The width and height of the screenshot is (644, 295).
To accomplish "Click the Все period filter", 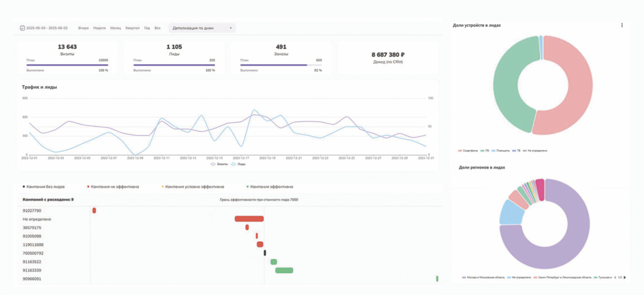I will pyautogui.click(x=158, y=28).
